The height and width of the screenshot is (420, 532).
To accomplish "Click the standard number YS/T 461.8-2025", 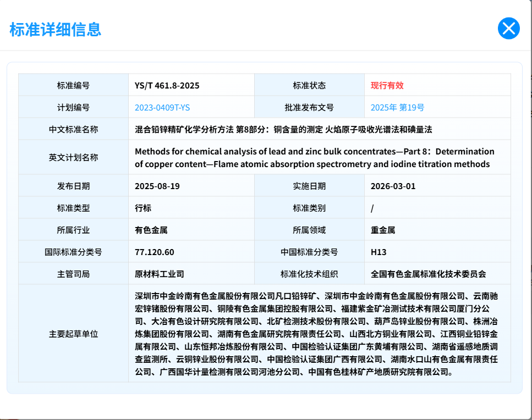I will point(167,86).
